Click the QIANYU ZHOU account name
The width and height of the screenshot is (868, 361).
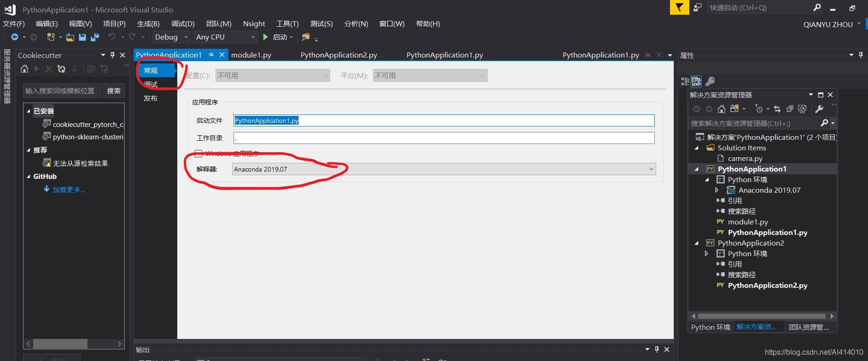coord(828,24)
